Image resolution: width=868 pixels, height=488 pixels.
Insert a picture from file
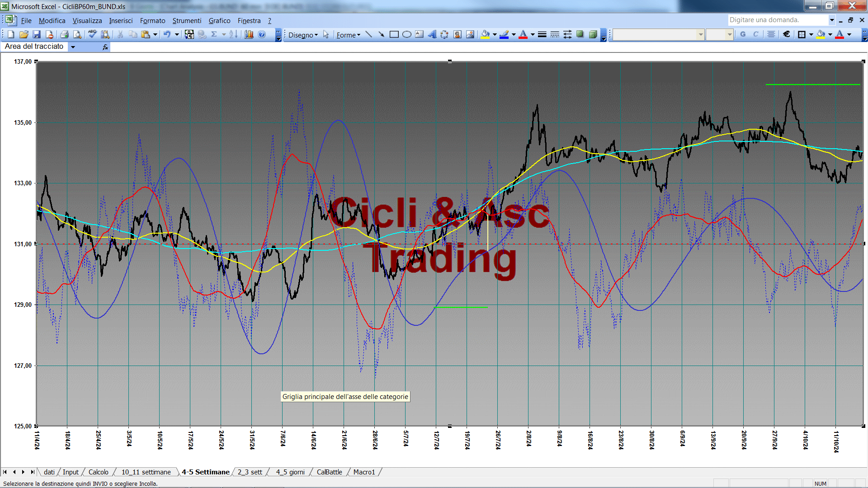470,34
